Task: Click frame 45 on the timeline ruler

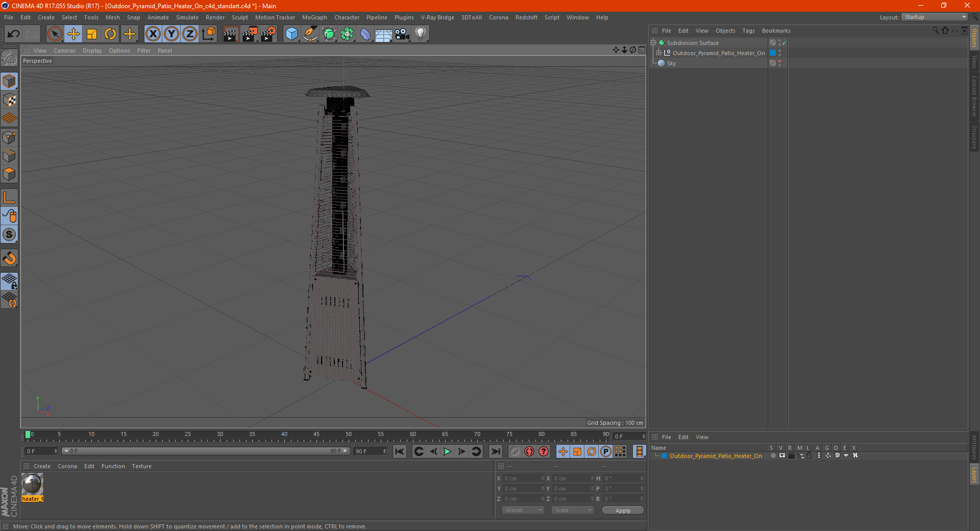Action: click(316, 436)
